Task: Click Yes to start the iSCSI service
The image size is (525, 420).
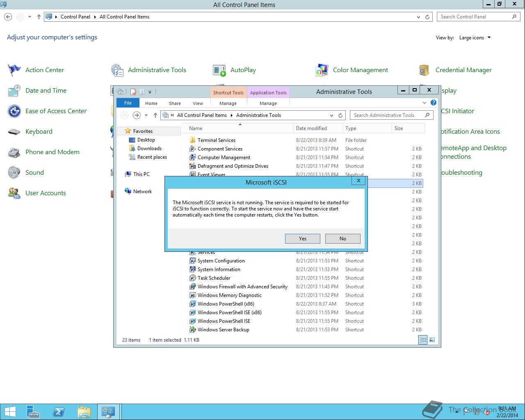Action: pos(303,239)
